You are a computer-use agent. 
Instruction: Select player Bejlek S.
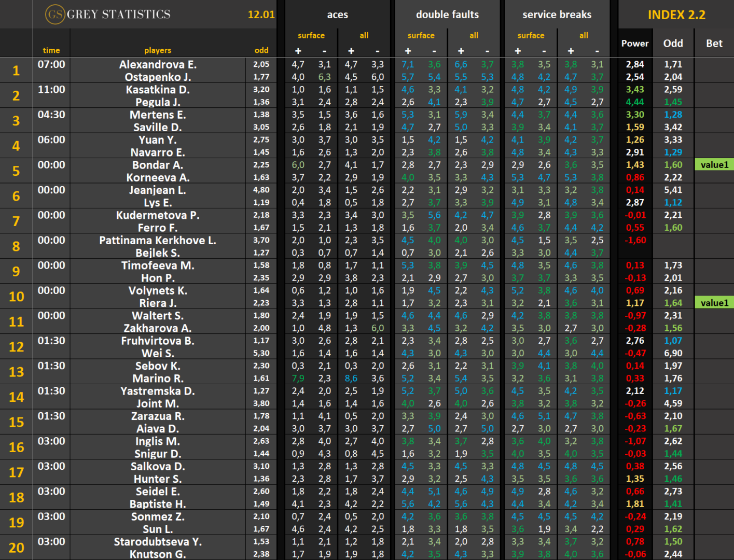158,253
